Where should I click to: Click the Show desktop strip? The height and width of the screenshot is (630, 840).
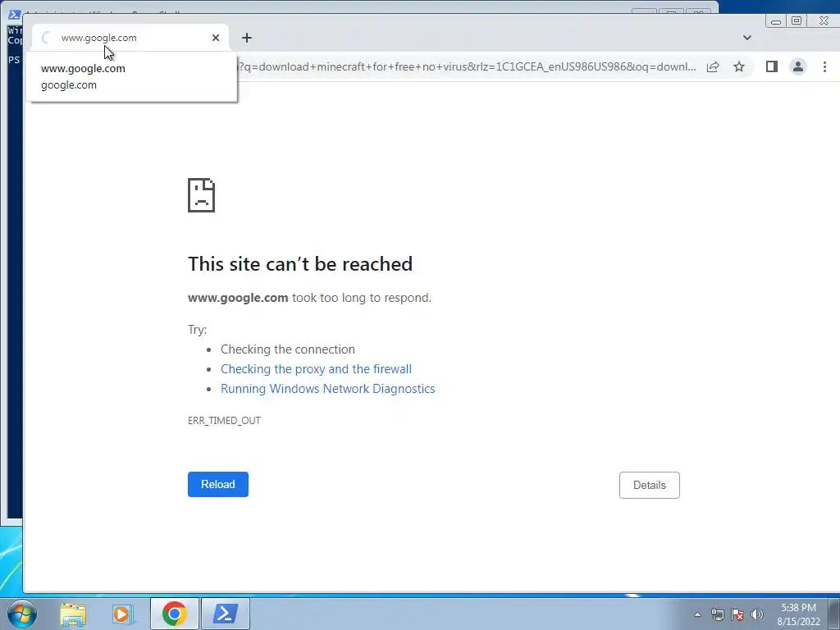pos(834,614)
